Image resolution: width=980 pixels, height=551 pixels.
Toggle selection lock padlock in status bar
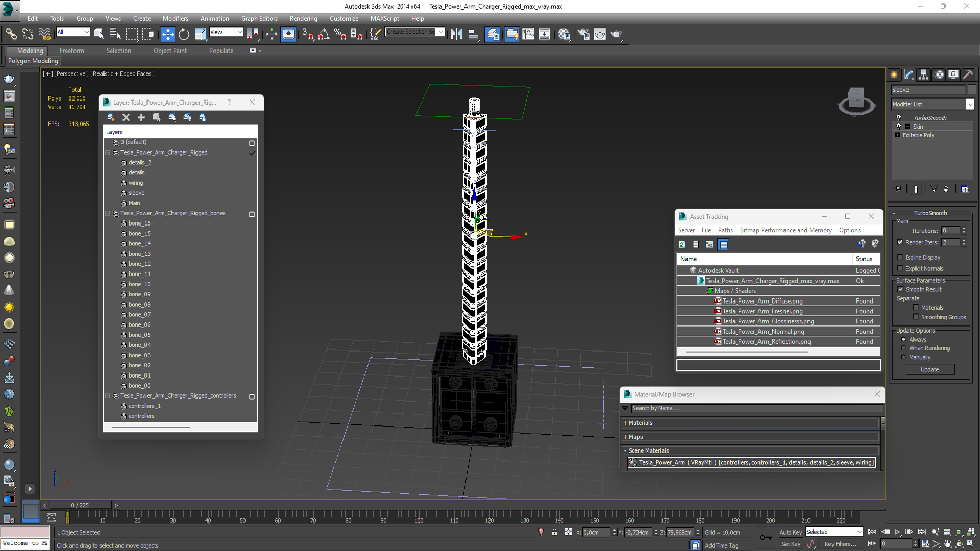554,532
